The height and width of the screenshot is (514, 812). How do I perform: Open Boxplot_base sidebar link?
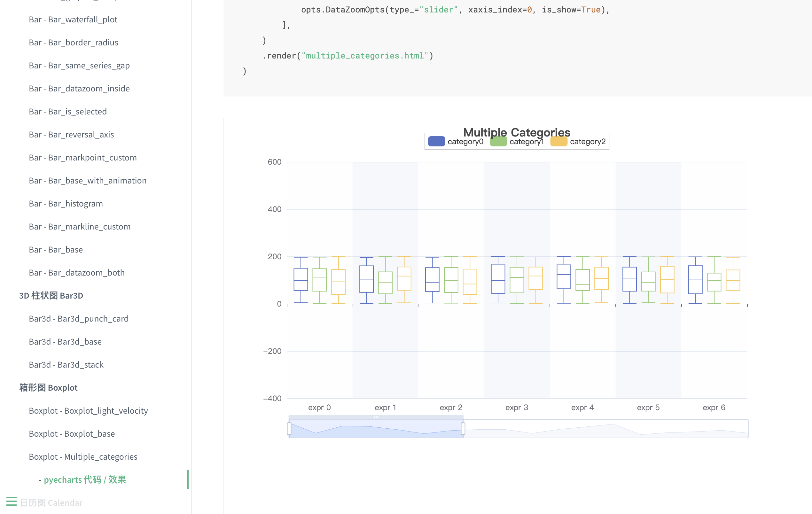pos(72,433)
